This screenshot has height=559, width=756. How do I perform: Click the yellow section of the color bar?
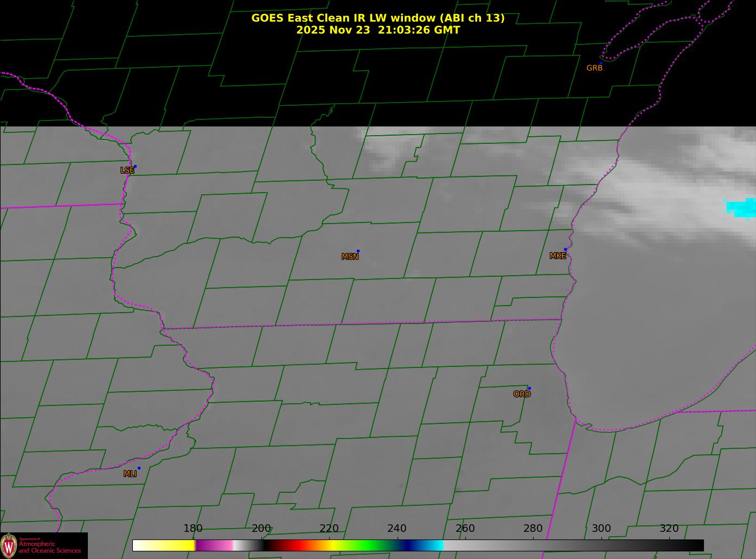tap(174, 545)
